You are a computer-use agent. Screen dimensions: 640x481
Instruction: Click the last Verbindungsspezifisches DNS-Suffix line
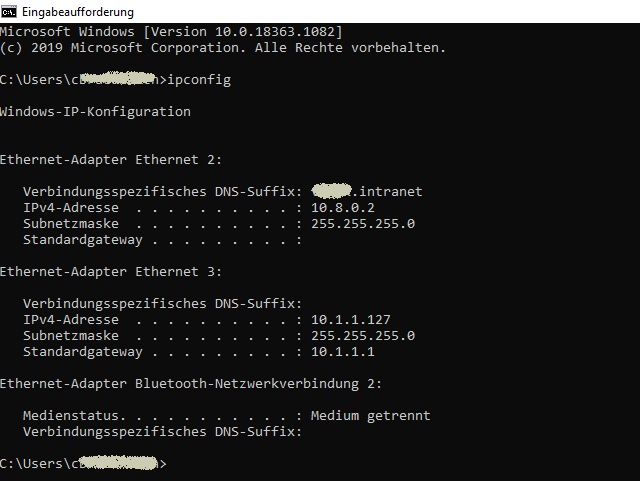[x=162, y=432]
